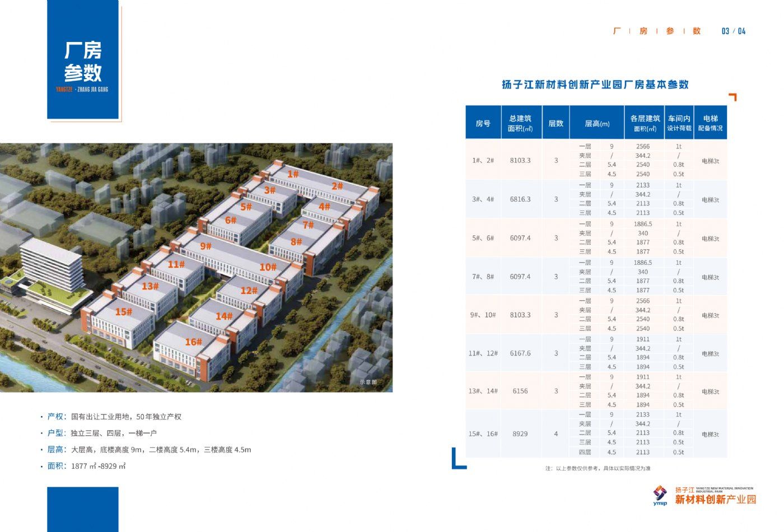Click building label 14# on the rendering
The height and width of the screenshot is (532, 784).
[224, 316]
